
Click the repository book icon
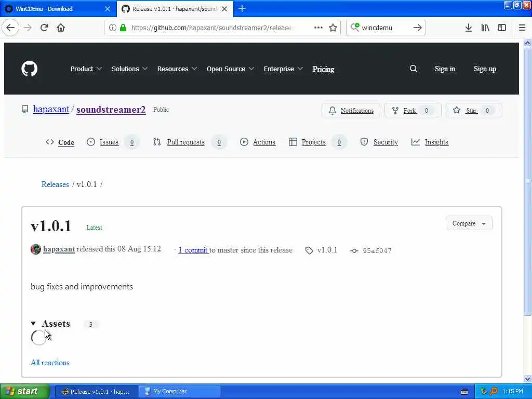25,109
